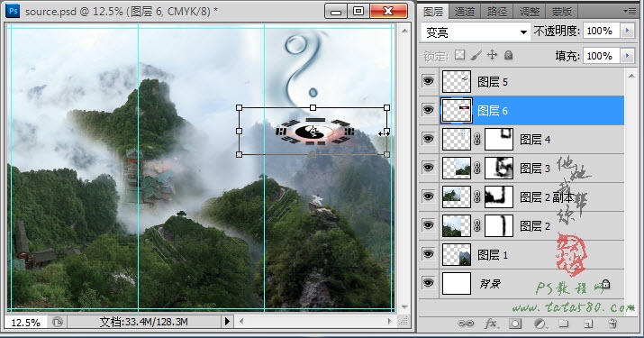Click the lock all padlock icon
This screenshot has width=644, height=338.
[509, 55]
